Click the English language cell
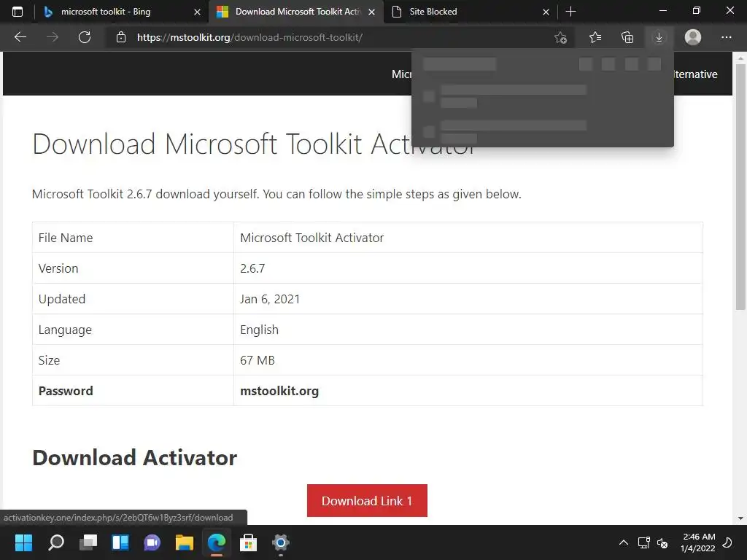Screen dimensions: 747x560 (x=468, y=330)
